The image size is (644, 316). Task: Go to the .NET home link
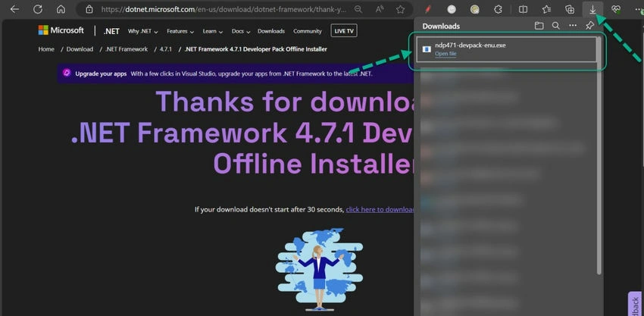tap(111, 31)
